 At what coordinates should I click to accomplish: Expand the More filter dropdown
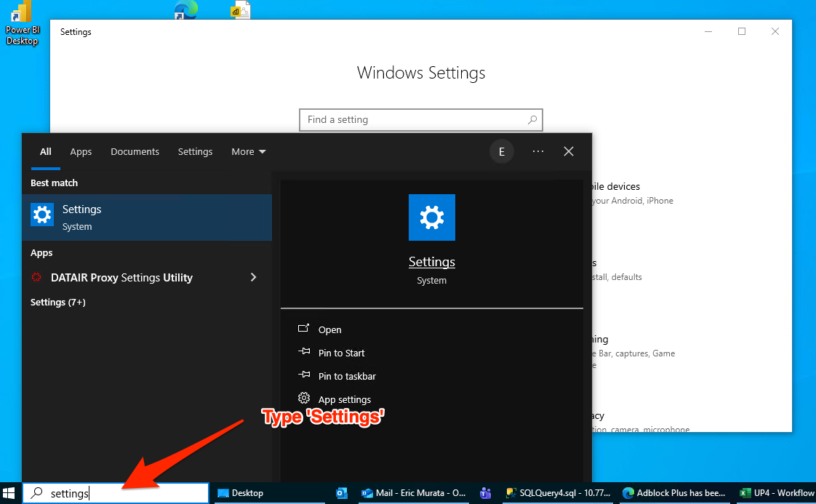(x=249, y=151)
